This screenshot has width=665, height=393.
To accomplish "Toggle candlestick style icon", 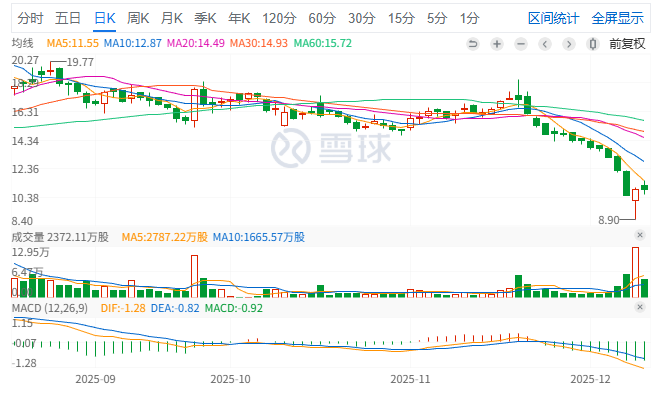I will (x=593, y=44).
